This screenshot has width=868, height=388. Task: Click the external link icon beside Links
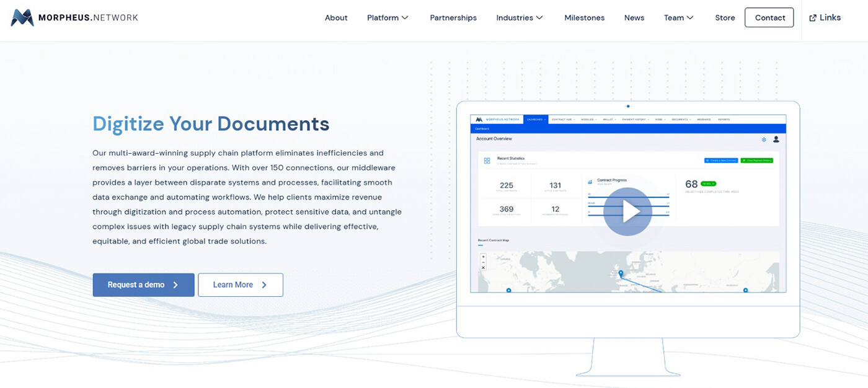click(813, 18)
